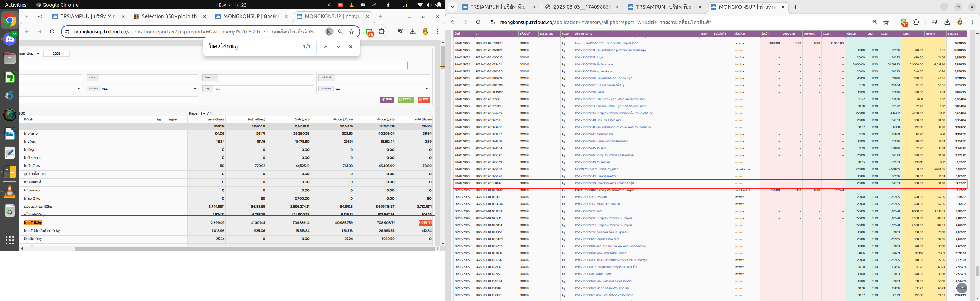Image resolution: width=980 pixels, height=301 pixels.
Task: Open invoice IV#IV25005852 link
Action: 589,57
